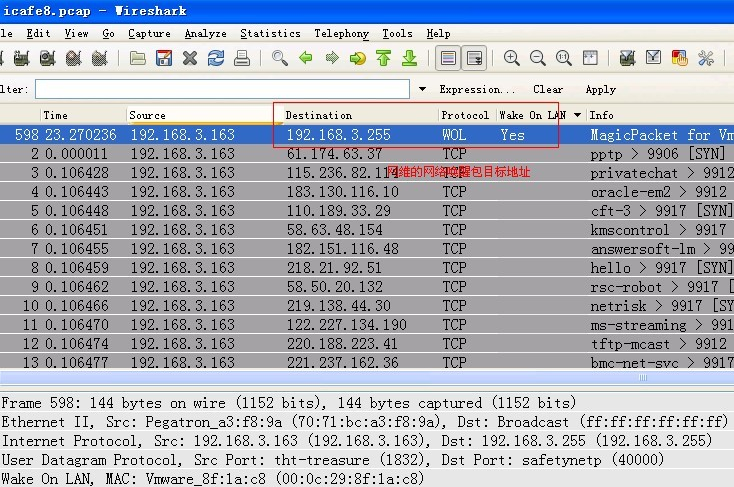The image size is (734, 487).
Task: Select packet 598 WOL row
Action: click(367, 135)
